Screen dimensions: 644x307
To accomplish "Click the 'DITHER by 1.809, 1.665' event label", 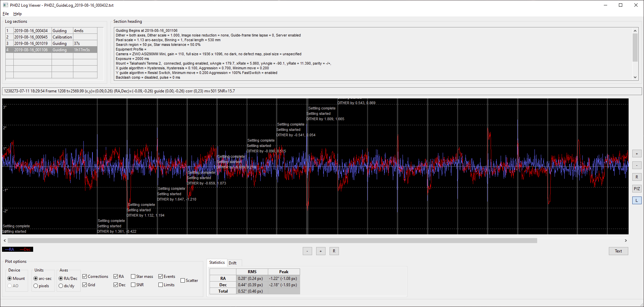I will (325, 119).
